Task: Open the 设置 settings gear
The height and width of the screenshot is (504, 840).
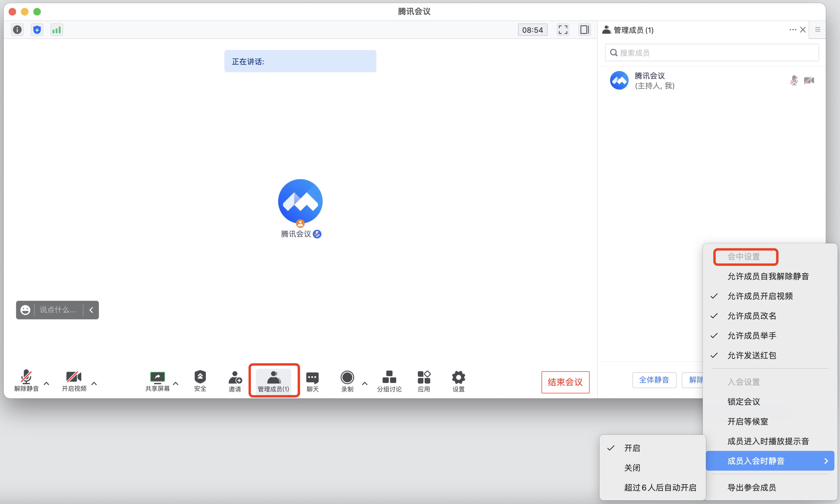Action: point(458,381)
